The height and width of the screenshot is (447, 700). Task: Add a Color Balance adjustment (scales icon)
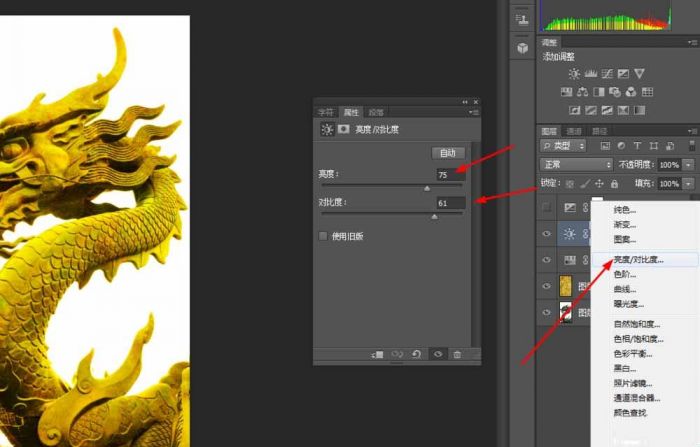(583, 92)
